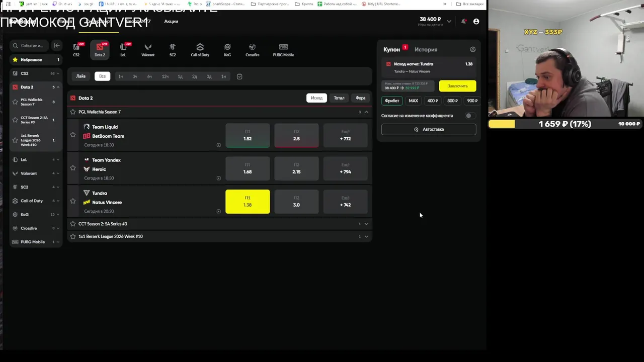Pick П2 3.0 odds for Natus Vincere

[x=296, y=202]
